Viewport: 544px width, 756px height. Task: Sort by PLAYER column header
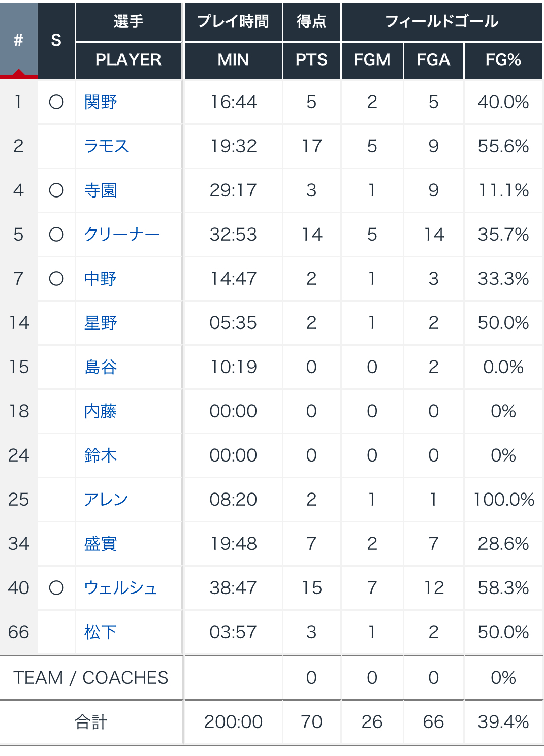(129, 60)
